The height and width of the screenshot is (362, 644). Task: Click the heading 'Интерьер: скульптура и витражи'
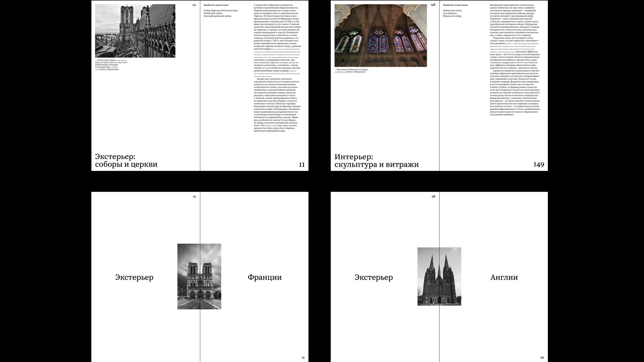pos(376,160)
